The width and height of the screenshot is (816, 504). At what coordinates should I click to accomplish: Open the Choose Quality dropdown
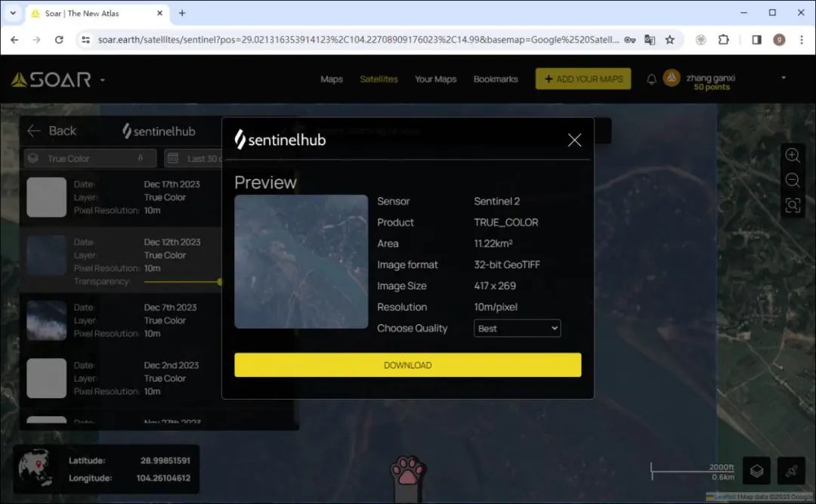[517, 328]
